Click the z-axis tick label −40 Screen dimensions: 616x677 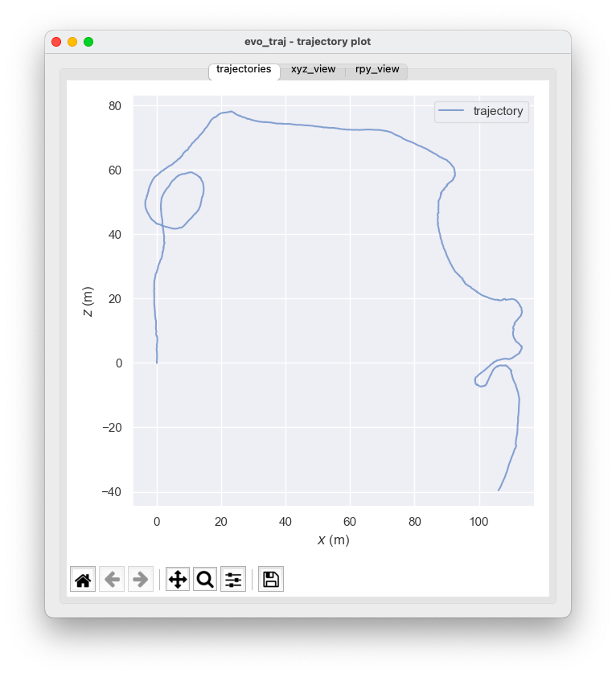(x=112, y=492)
